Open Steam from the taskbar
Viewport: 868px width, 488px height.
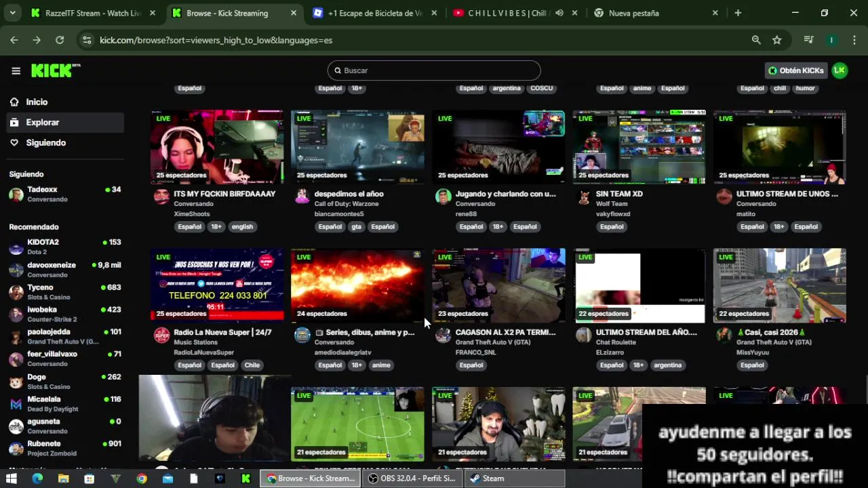tap(515, 479)
